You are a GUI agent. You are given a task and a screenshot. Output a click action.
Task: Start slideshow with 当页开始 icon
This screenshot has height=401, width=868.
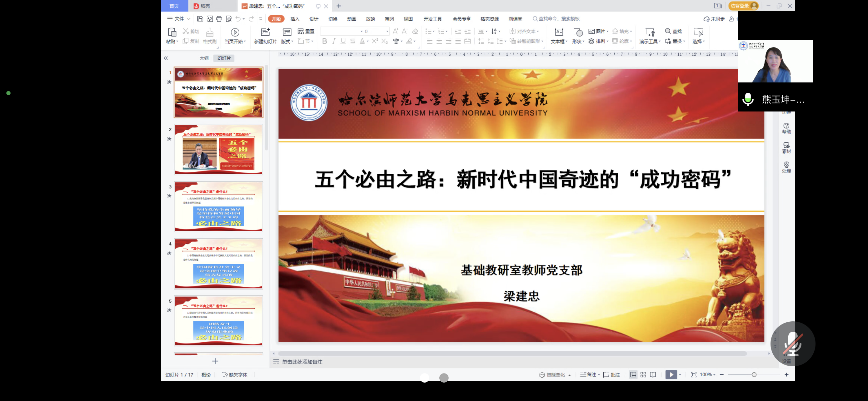[x=235, y=36]
